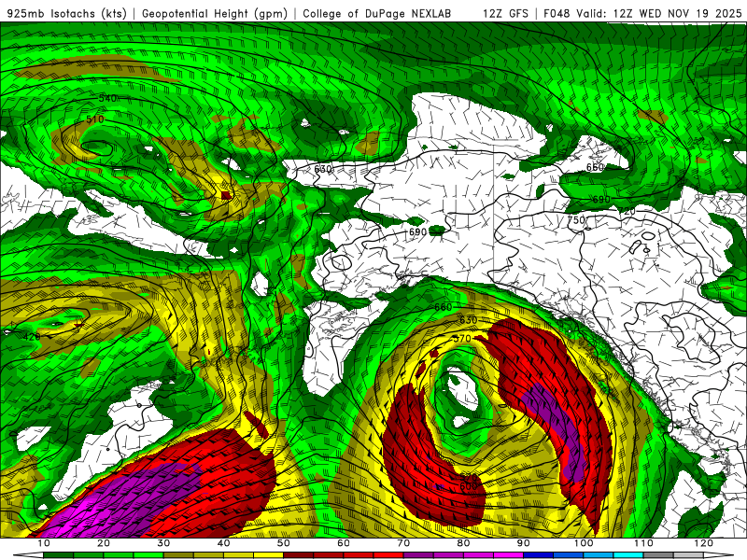Click the 510 height contour label
The image size is (747, 560).
[95, 119]
